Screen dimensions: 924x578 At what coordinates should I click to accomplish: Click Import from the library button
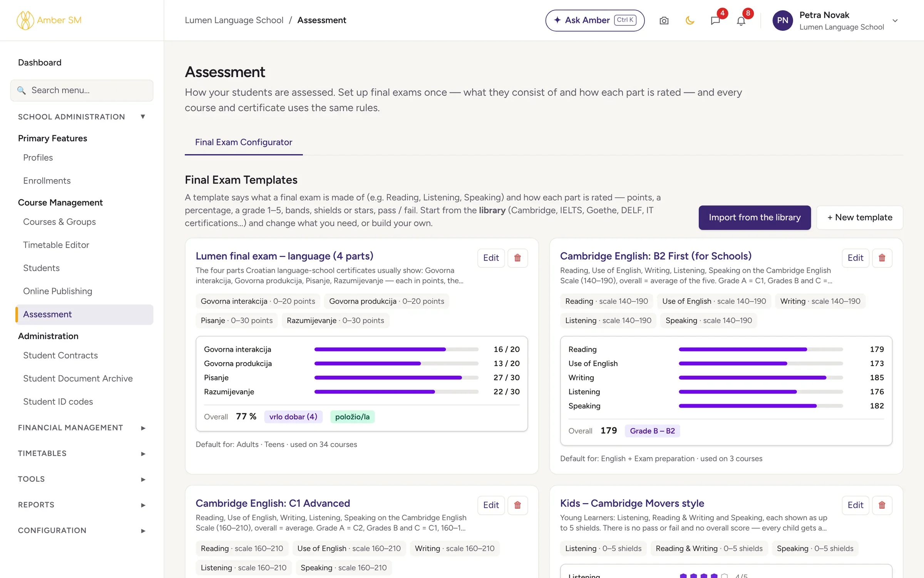[755, 218]
